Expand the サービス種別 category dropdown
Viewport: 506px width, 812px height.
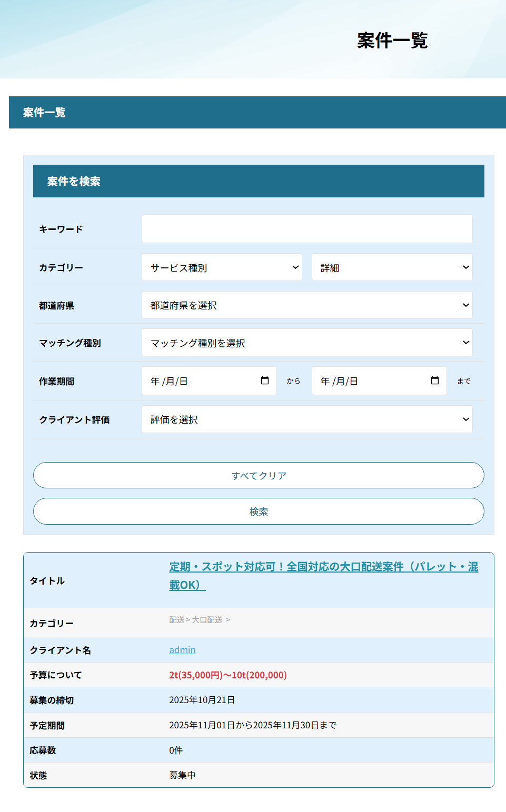(222, 267)
